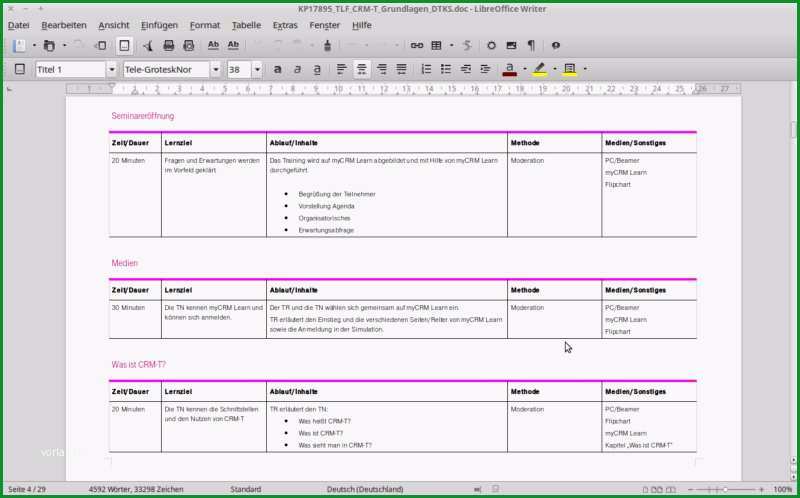The image size is (800, 498).
Task: Expand the paragraph style Titel 1 dropdown
Action: 112,69
